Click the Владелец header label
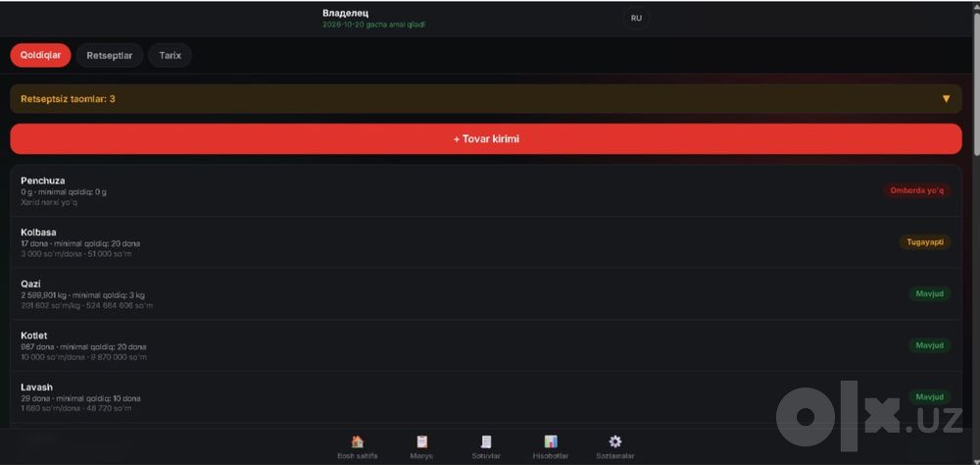The height and width of the screenshot is (465, 980). pos(346,13)
